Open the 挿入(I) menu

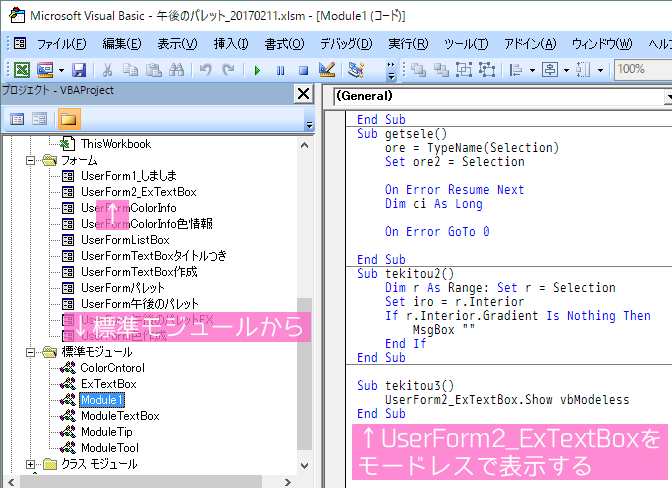[x=231, y=44]
